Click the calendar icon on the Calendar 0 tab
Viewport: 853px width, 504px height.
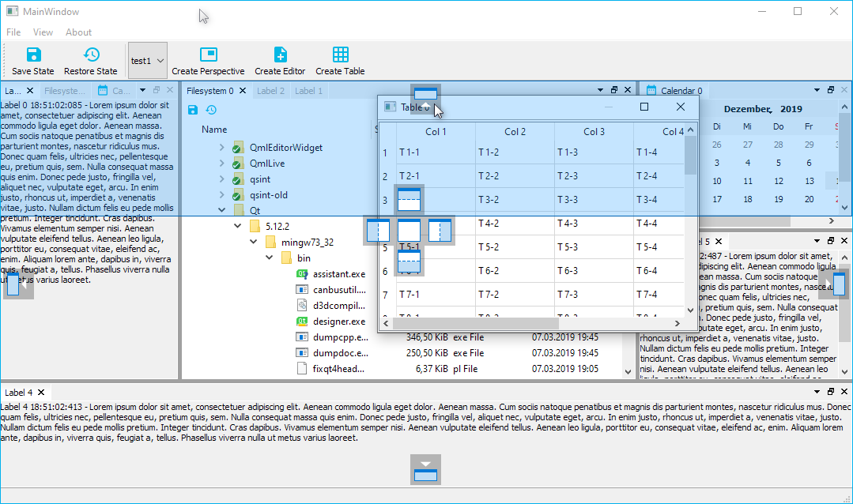pos(651,89)
